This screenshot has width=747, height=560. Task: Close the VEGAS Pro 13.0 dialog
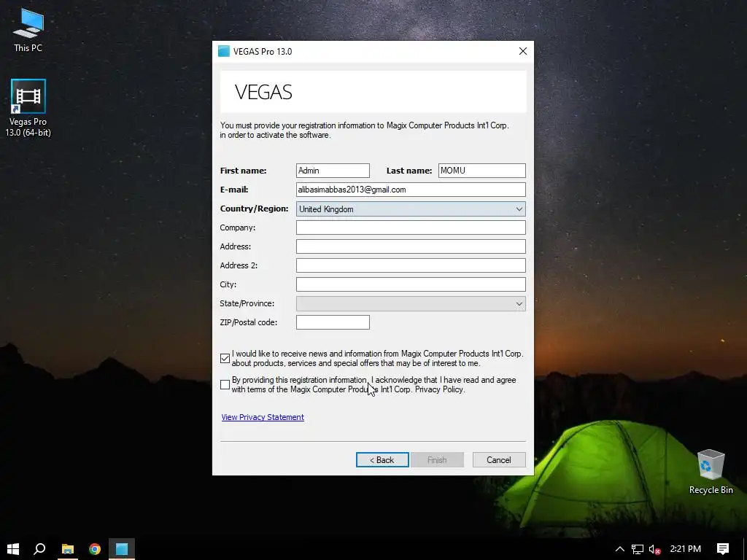[x=522, y=52]
